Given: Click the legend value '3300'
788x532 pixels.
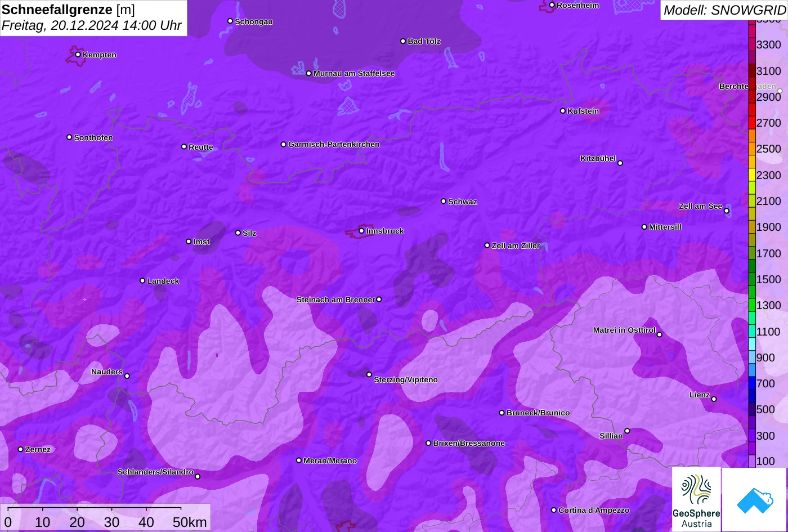Looking at the screenshot, I should pos(769,44).
